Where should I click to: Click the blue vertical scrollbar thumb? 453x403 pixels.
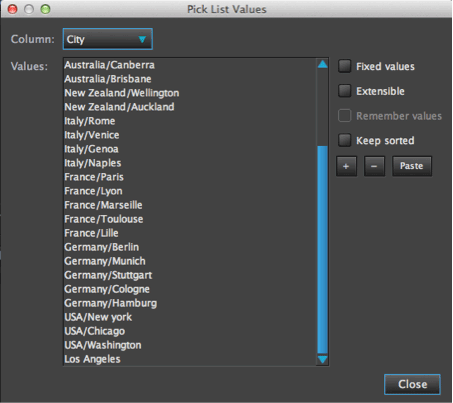tap(322, 249)
